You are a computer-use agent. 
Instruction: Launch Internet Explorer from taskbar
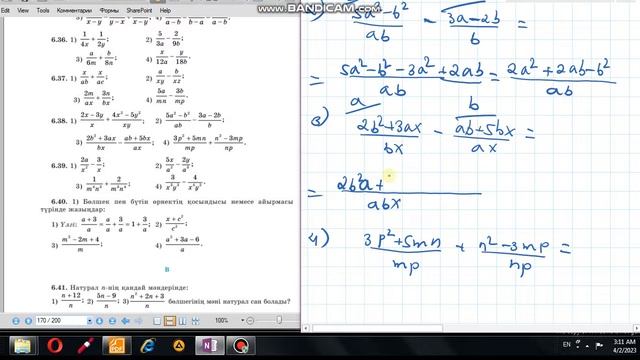click(x=147, y=346)
